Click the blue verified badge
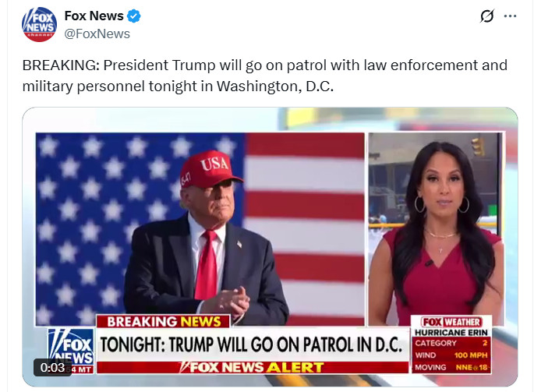Viewport: 534px width, 392px height. pos(133,16)
